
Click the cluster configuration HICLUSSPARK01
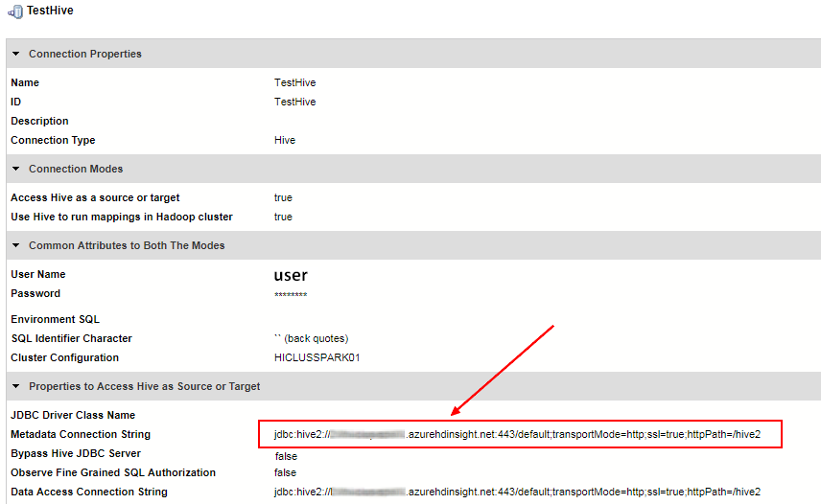pos(317,357)
